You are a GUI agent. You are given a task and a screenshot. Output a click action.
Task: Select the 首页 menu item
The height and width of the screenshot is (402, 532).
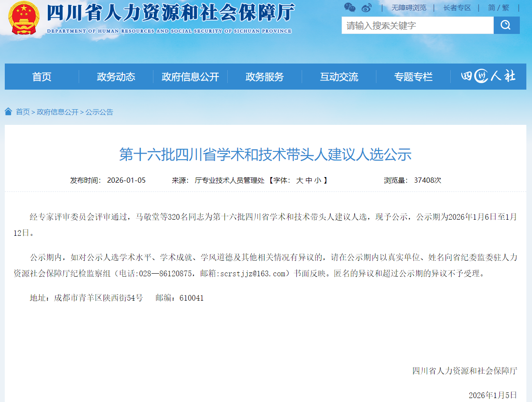click(42, 77)
